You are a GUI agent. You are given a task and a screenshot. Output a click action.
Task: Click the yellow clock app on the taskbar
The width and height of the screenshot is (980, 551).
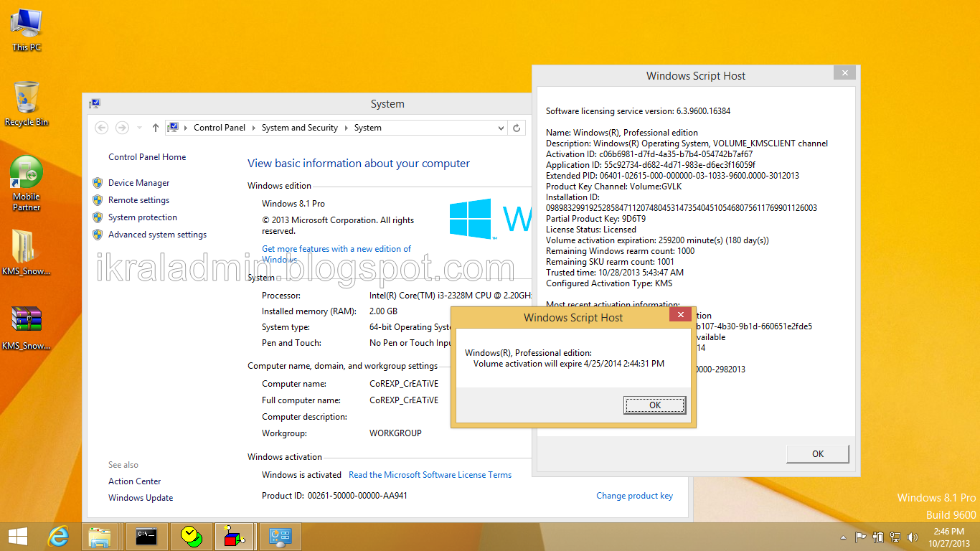point(190,536)
